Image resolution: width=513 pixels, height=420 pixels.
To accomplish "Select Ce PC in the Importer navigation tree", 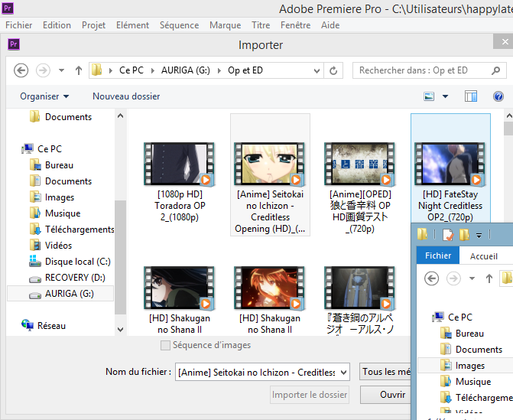I will click(x=50, y=149).
